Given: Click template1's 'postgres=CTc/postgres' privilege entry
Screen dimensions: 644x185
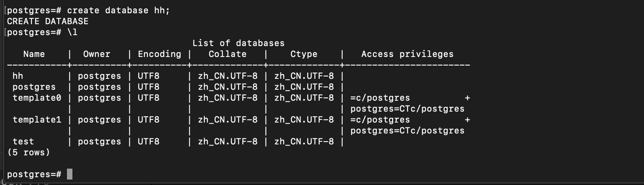Looking at the screenshot, I should (407, 131).
